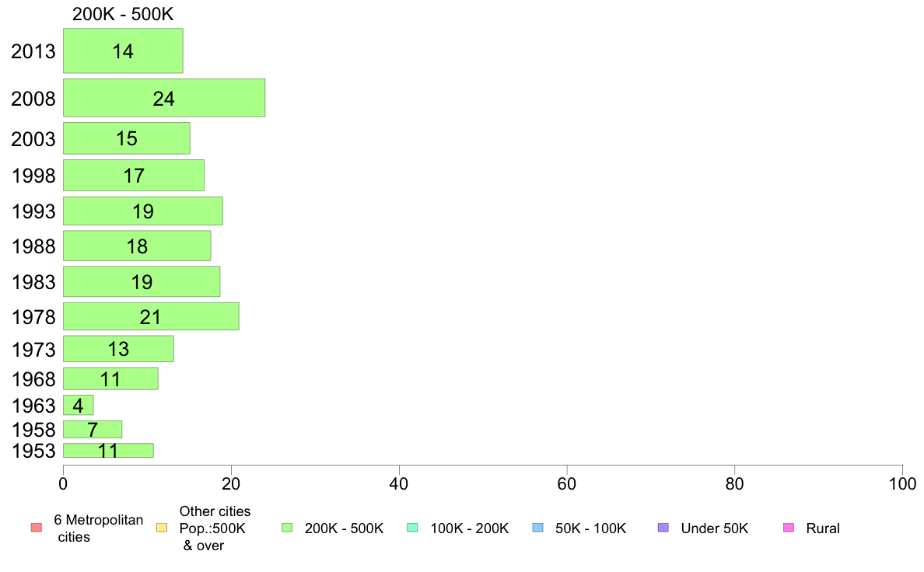
Task: Click the 1958 bar showing 7
Action: [x=93, y=430]
